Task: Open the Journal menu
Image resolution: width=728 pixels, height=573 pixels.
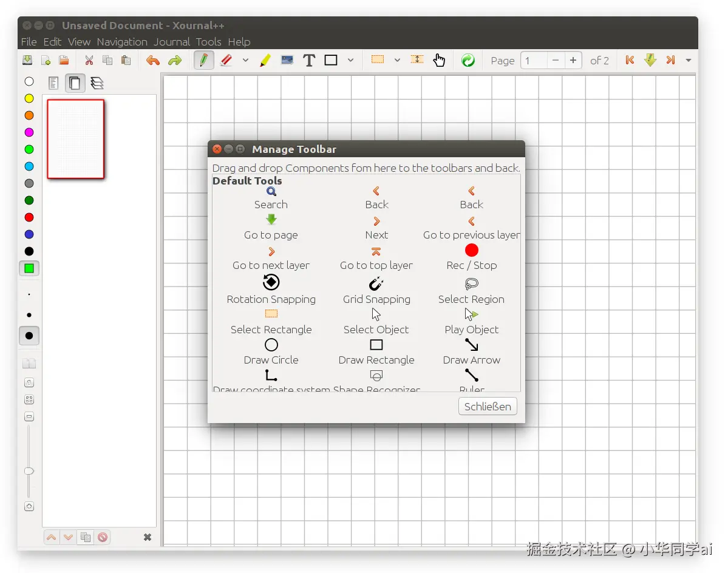Action: [x=172, y=42]
